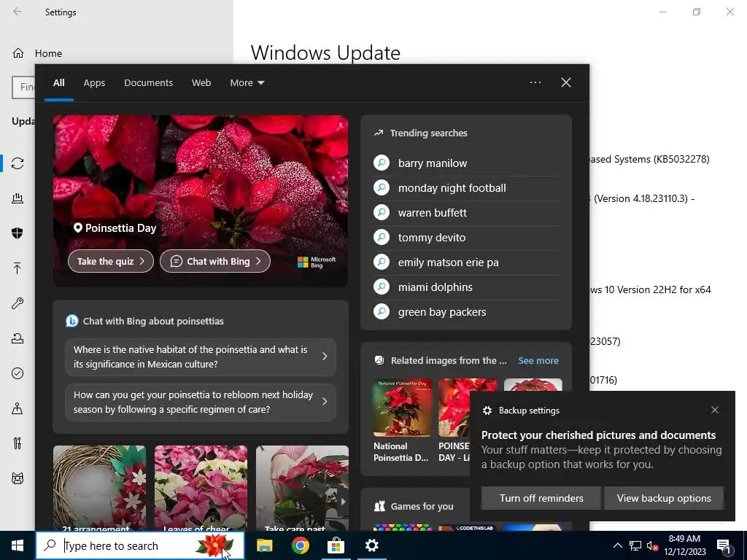The height and width of the screenshot is (560, 747).
Task: Click Turn off reminders button
Action: pyautogui.click(x=541, y=498)
